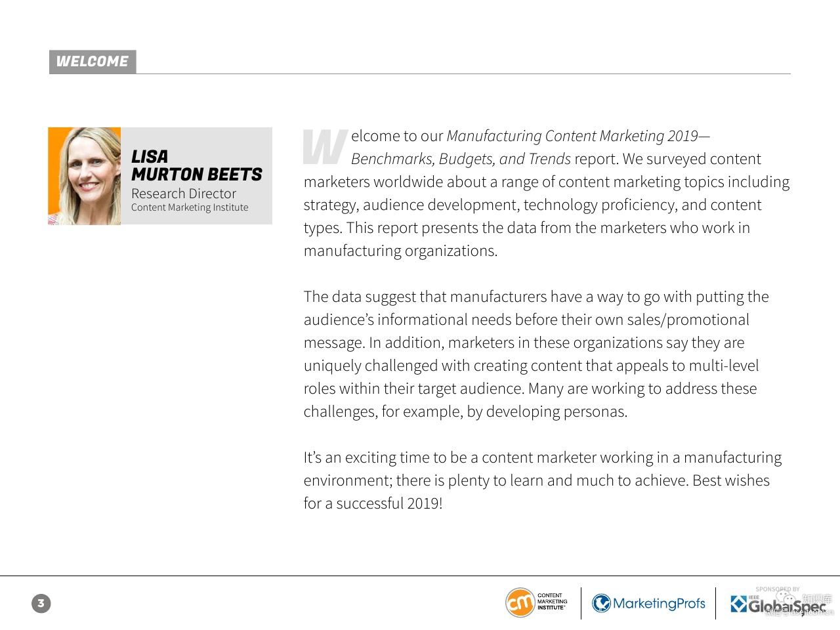Viewport: 840px width, 630px height.
Task: Click the WELCOME section header tab
Action: point(93,62)
